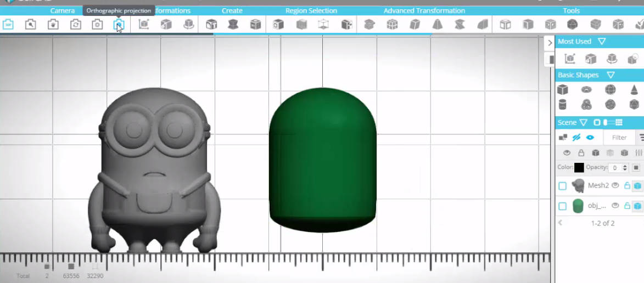Add the icosahedron from Basic Shapes
Image resolution: width=644 pixels, height=283 pixels.
(634, 105)
